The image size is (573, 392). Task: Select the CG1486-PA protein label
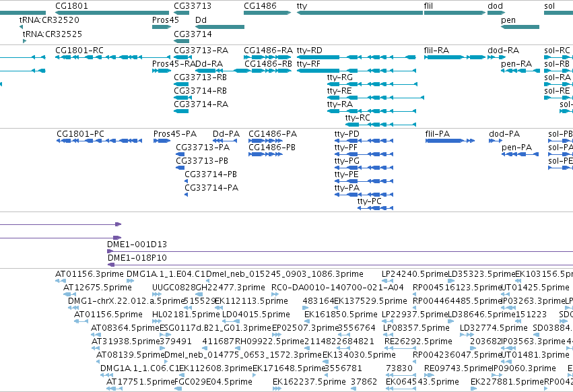coord(273,134)
